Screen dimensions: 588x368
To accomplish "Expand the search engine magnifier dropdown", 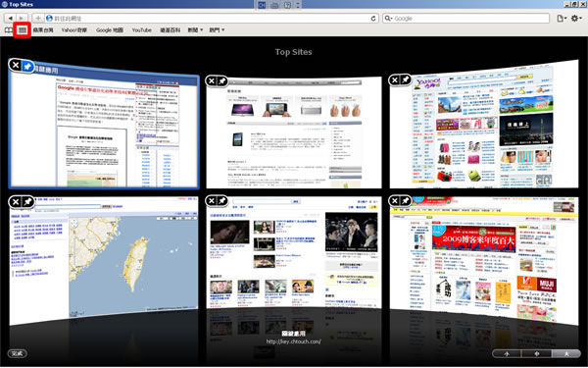I will pyautogui.click(x=388, y=18).
